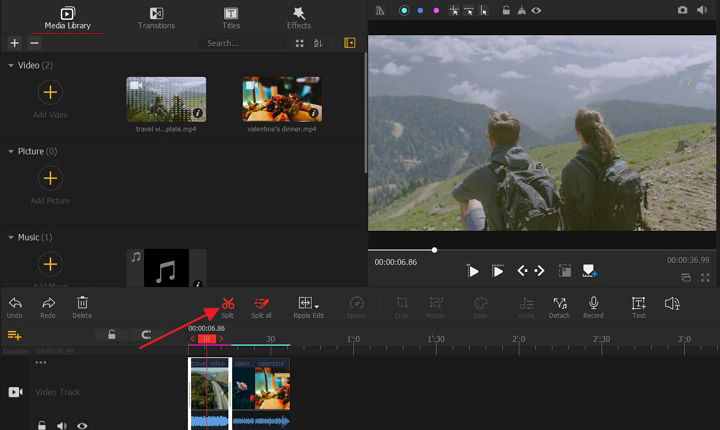Screen dimensions: 720x430
Task: Select the Split all tool
Action: point(261,303)
